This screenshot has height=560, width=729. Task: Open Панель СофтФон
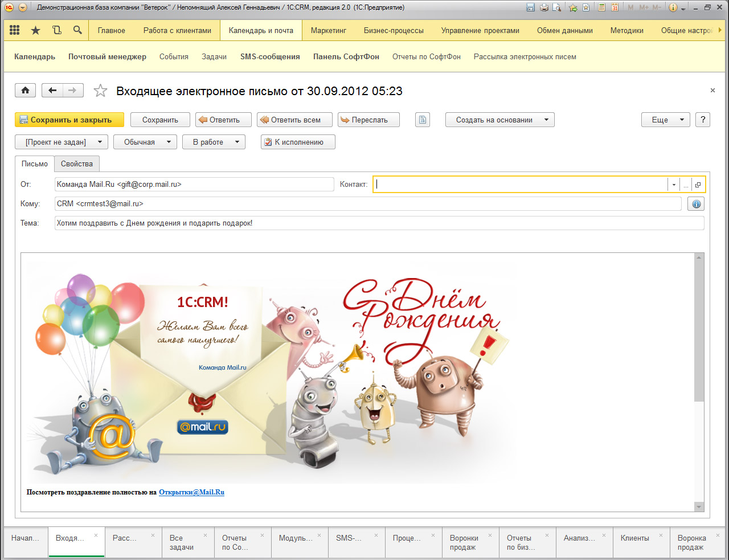coord(346,56)
